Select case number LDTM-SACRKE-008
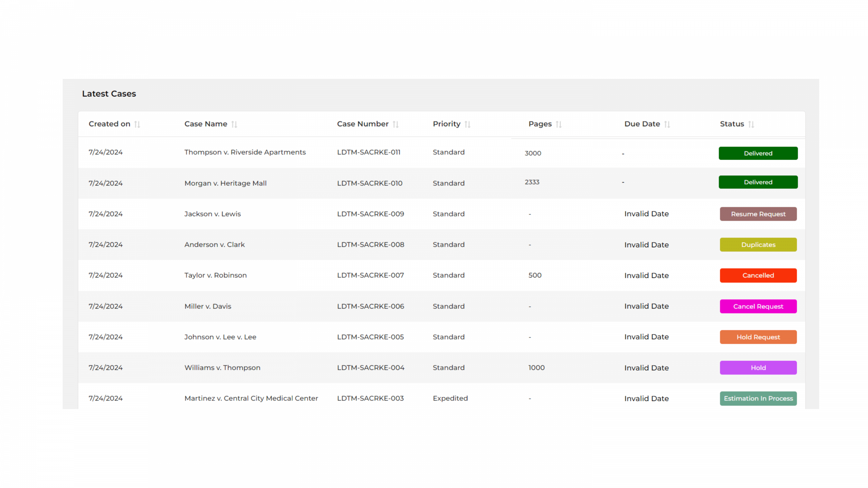 click(x=371, y=245)
